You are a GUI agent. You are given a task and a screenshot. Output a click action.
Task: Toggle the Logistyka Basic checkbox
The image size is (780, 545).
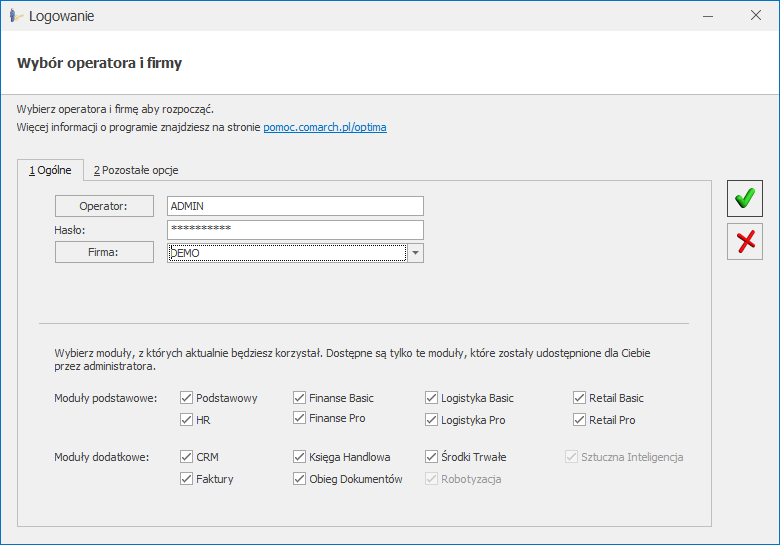[432, 398]
